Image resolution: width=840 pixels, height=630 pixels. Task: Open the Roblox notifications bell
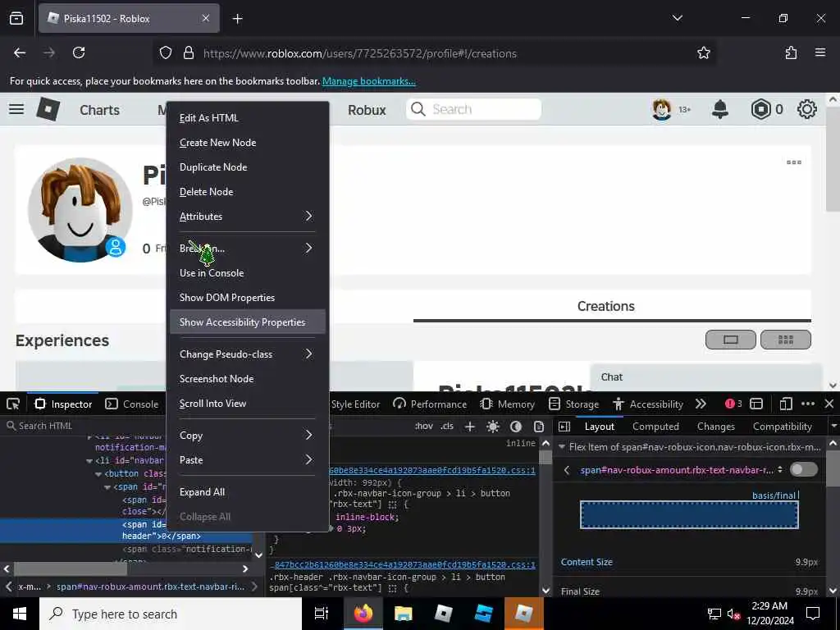(720, 109)
